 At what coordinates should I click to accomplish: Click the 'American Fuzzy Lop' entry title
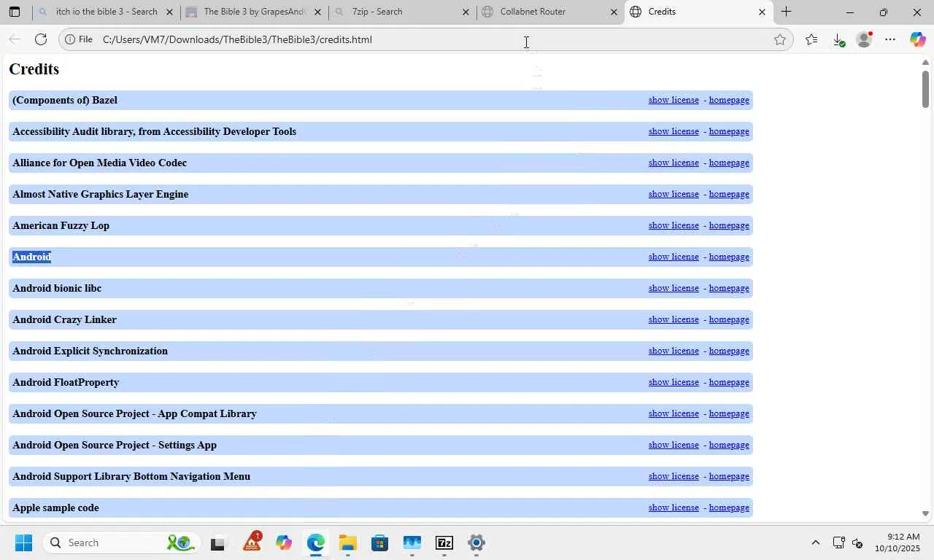[x=61, y=225]
